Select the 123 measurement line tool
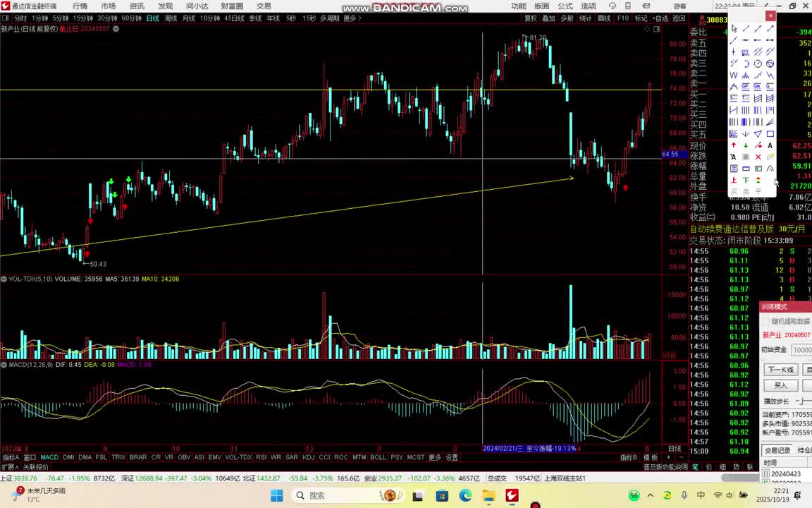812x508 pixels. coord(746,52)
